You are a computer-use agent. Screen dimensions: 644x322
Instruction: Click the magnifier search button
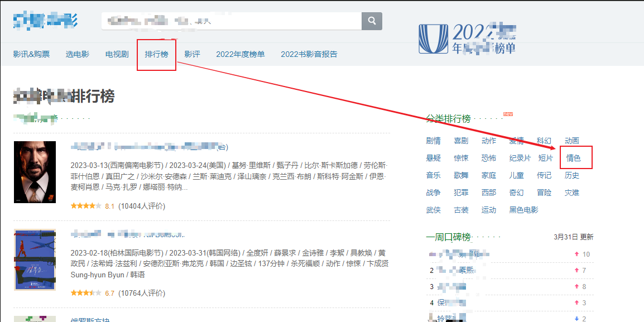pos(372,21)
